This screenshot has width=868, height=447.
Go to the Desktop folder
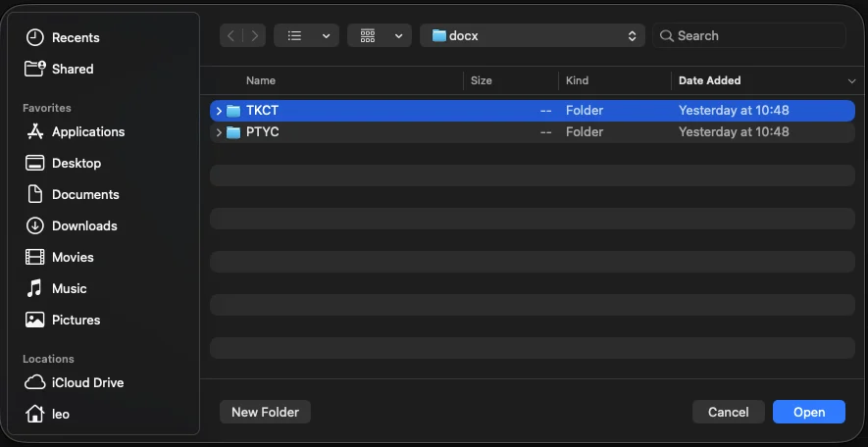tap(63, 163)
